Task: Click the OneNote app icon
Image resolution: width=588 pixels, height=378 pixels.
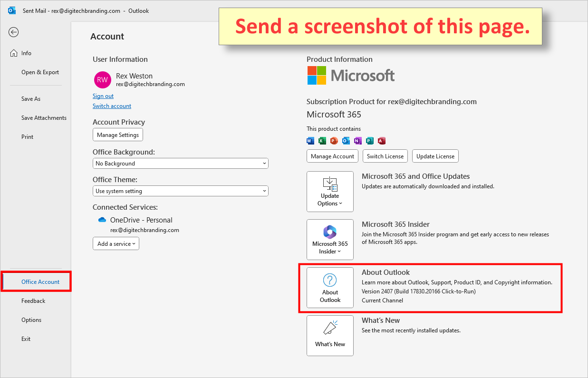Action: (357, 140)
